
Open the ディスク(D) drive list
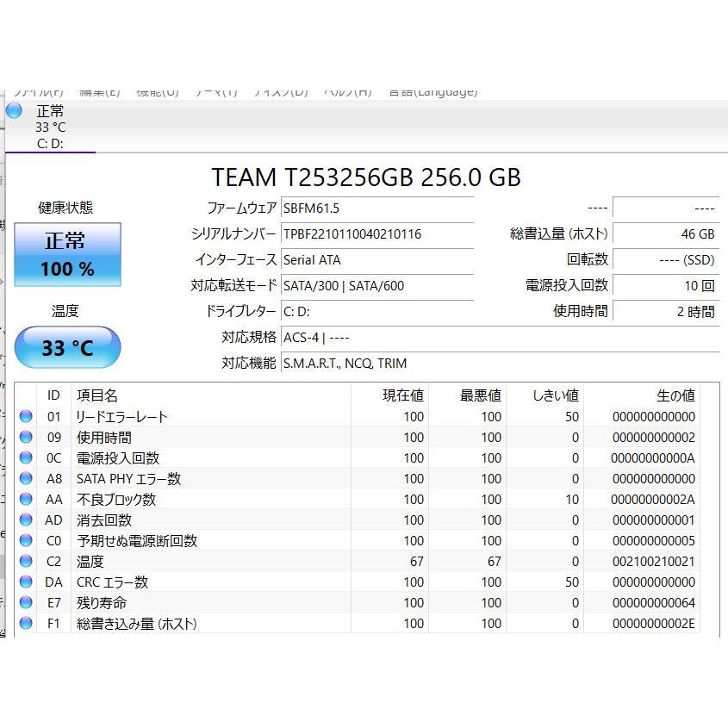click(x=284, y=89)
